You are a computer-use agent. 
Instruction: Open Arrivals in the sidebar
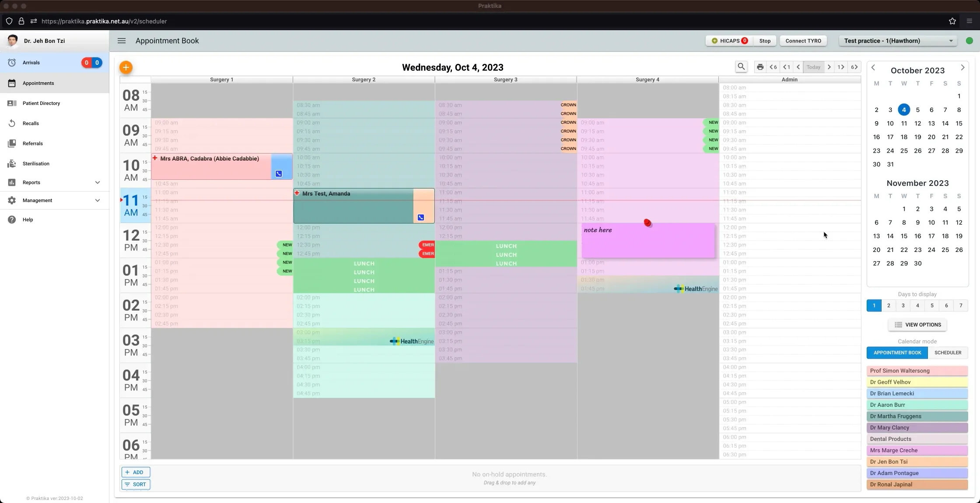[x=55, y=63]
